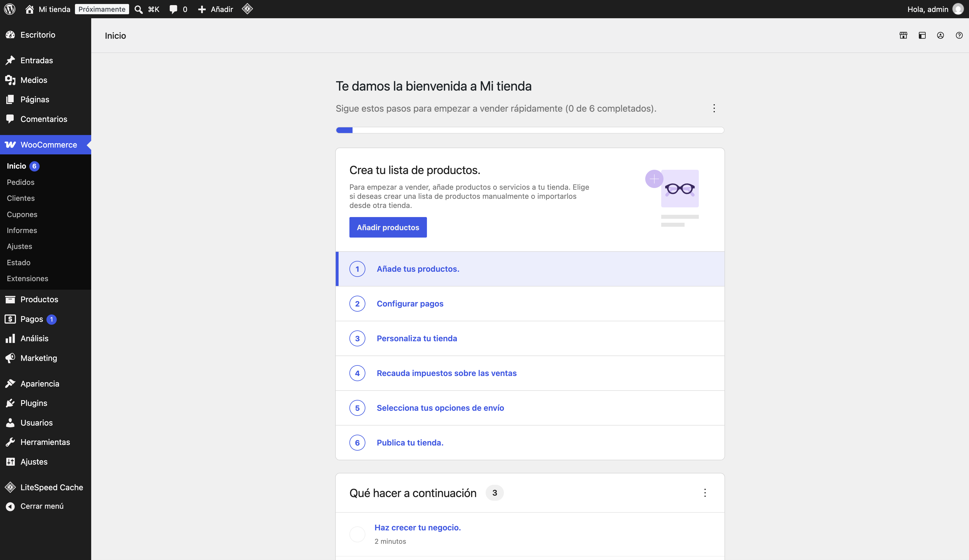Click the search magnifier icon in admin bar
The image size is (969, 560).
click(139, 9)
